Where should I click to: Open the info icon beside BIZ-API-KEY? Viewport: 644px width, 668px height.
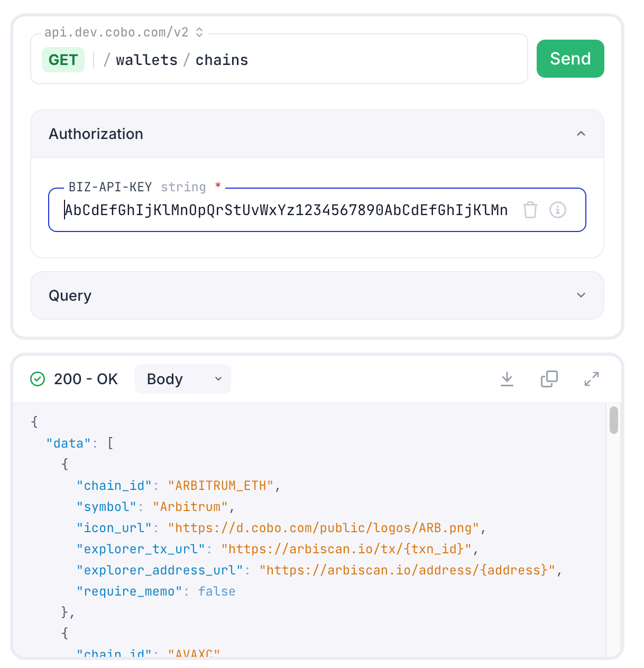pos(558,210)
